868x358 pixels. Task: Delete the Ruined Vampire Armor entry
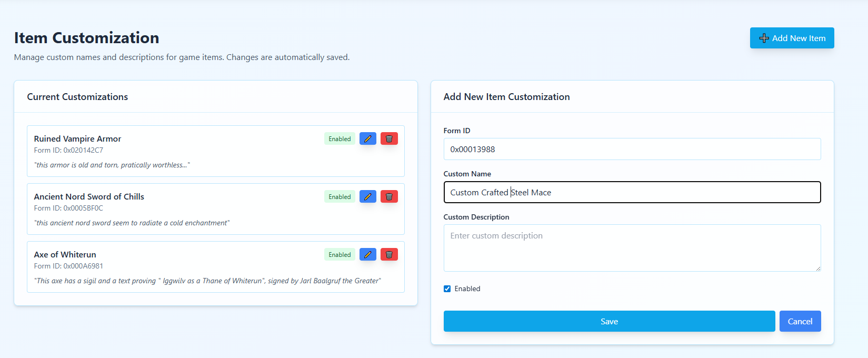point(389,139)
